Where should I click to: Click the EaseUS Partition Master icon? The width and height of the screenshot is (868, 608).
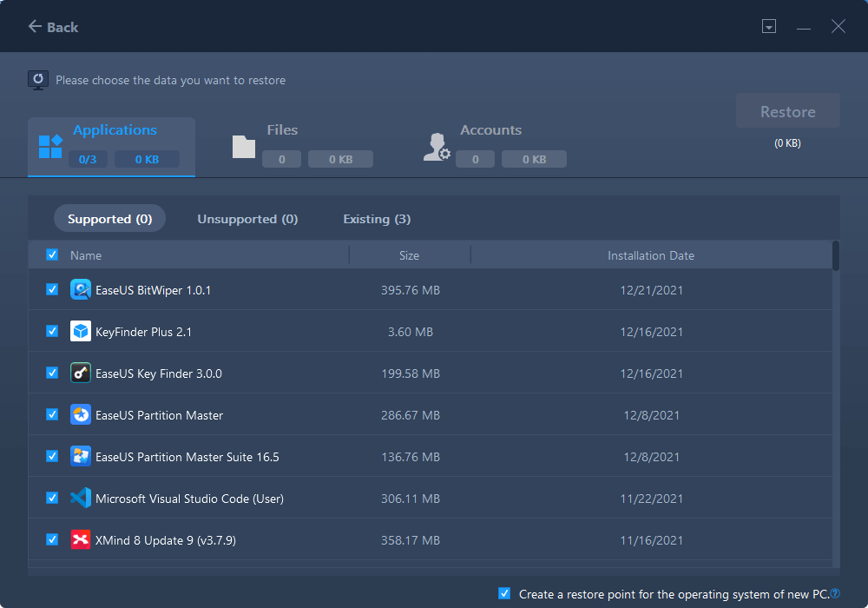point(81,415)
